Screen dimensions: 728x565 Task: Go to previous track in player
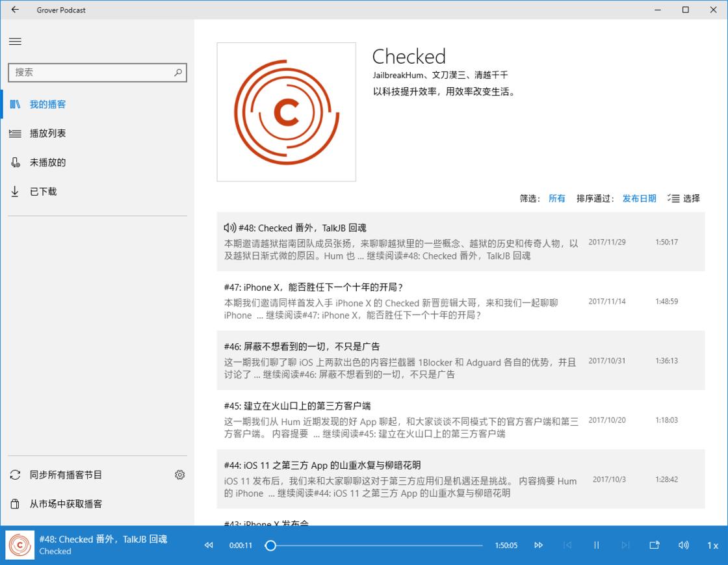tap(567, 545)
